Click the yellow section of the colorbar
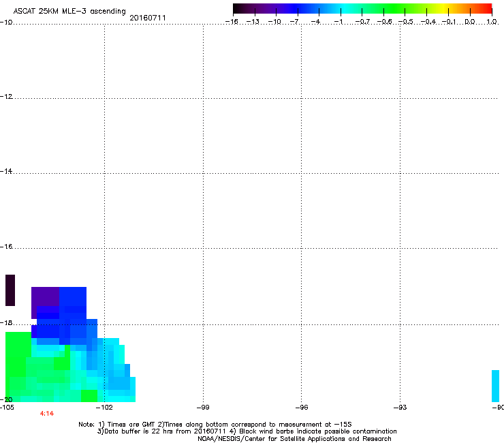 click(x=443, y=8)
